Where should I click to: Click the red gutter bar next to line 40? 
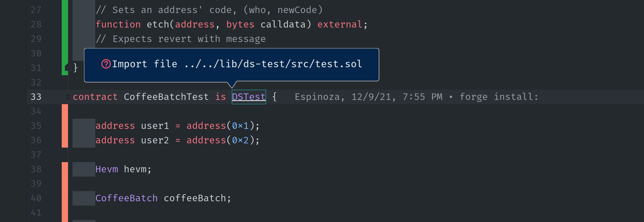click(x=65, y=198)
